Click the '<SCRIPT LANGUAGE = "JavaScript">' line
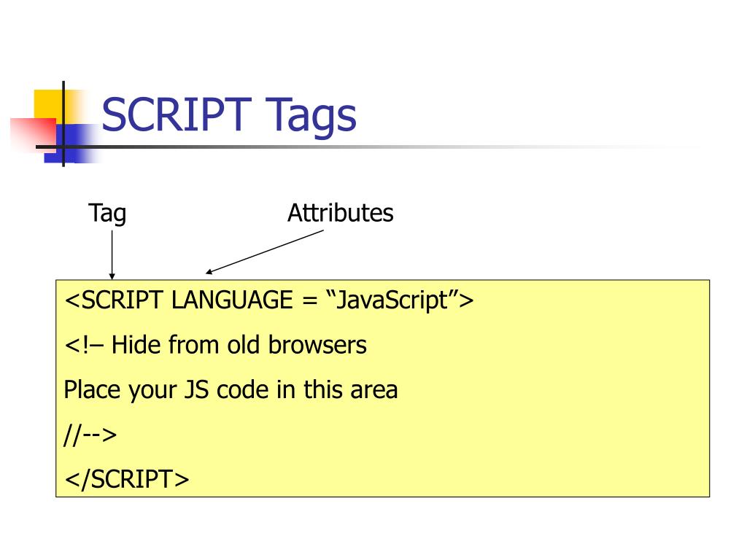The height and width of the screenshot is (560, 747). [x=269, y=300]
